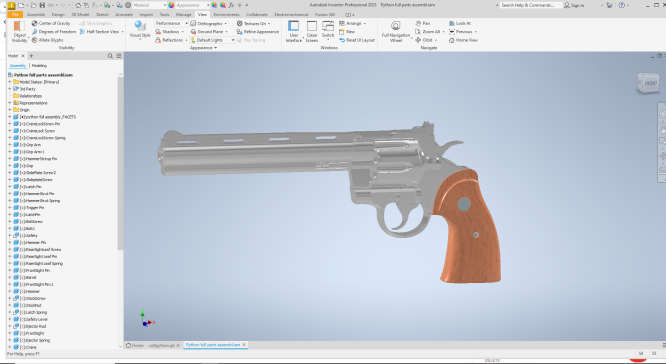Add a new browser panel with plus icon
Screen dimensions: 666x364
(x=31, y=56)
